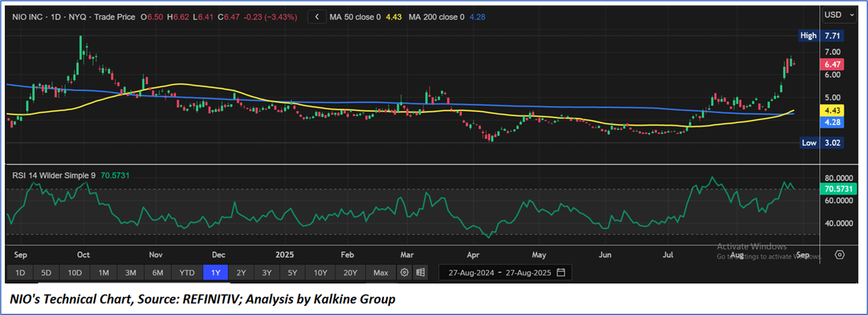Collapse the indicator legend with left chevron
The image size is (868, 315).
tap(317, 17)
